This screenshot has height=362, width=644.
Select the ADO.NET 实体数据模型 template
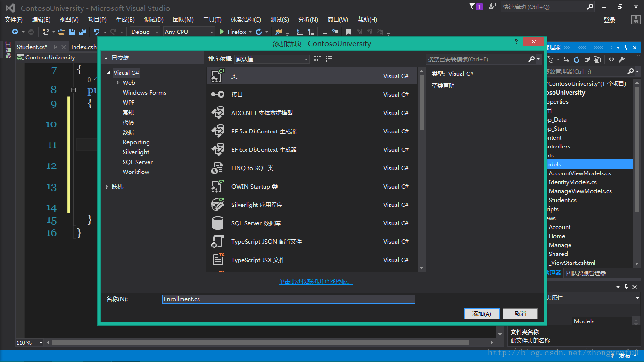pos(312,113)
